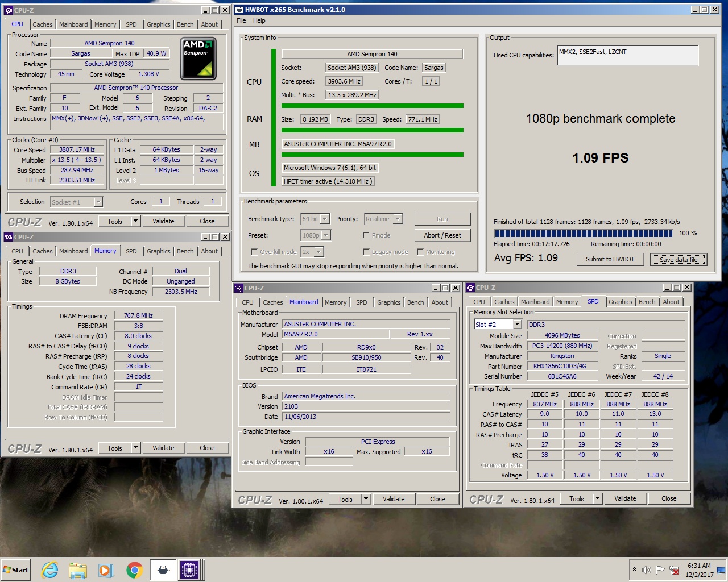The width and height of the screenshot is (728, 582).
Task: Click Close button in CPU-Z Mainboard window
Action: (437, 499)
